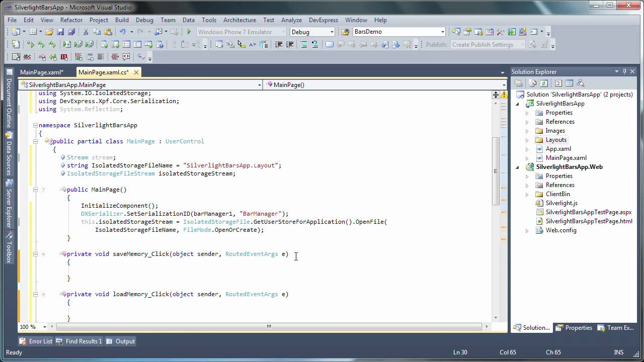Click the Toggle Bookmark icon
Screen dimensions: 644x362
pyautogui.click(x=330, y=44)
